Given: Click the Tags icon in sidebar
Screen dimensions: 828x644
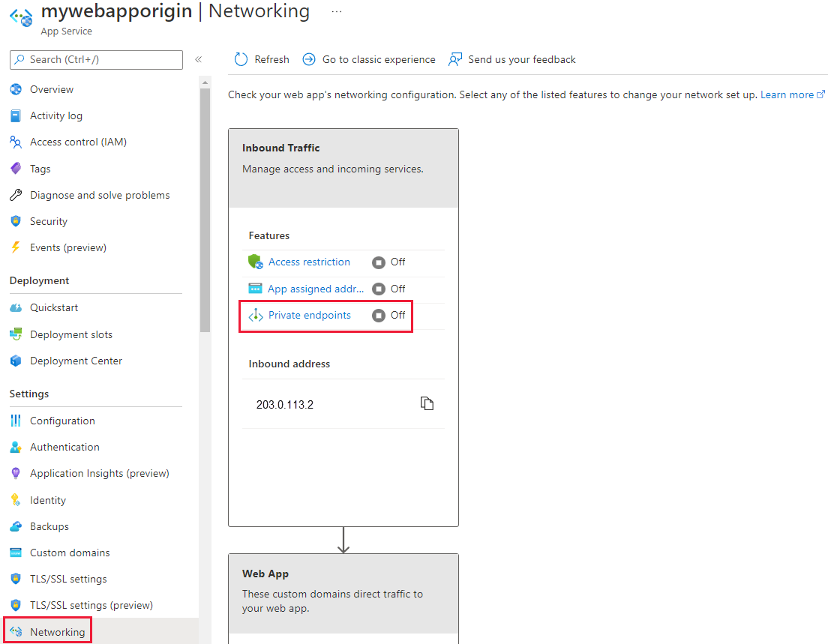Looking at the screenshot, I should pyautogui.click(x=16, y=168).
